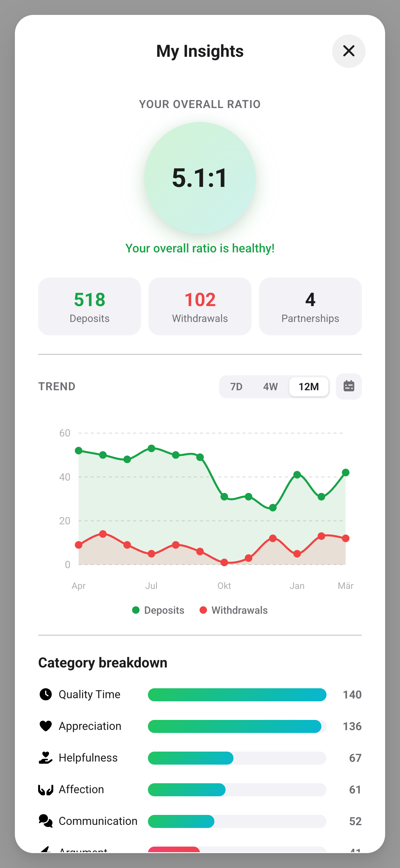The width and height of the screenshot is (400, 868).
Task: Click the Communication chat bubbles icon
Action: pos(46,821)
